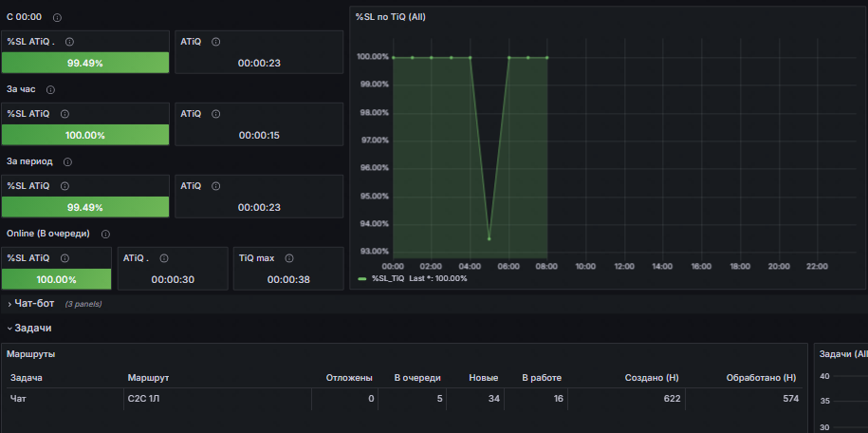Click info icon of %SL ATiQ panel under Online
The height and width of the screenshot is (433, 868).
tap(65, 258)
